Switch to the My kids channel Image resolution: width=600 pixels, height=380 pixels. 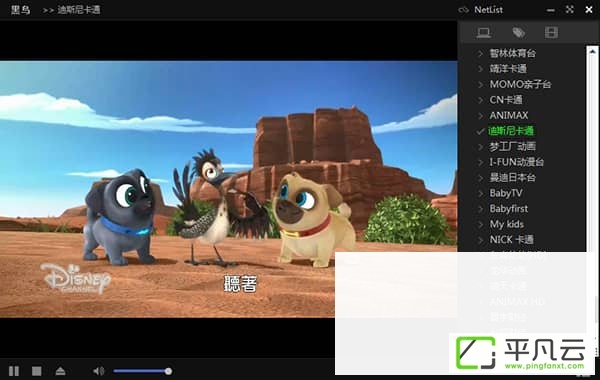(507, 224)
